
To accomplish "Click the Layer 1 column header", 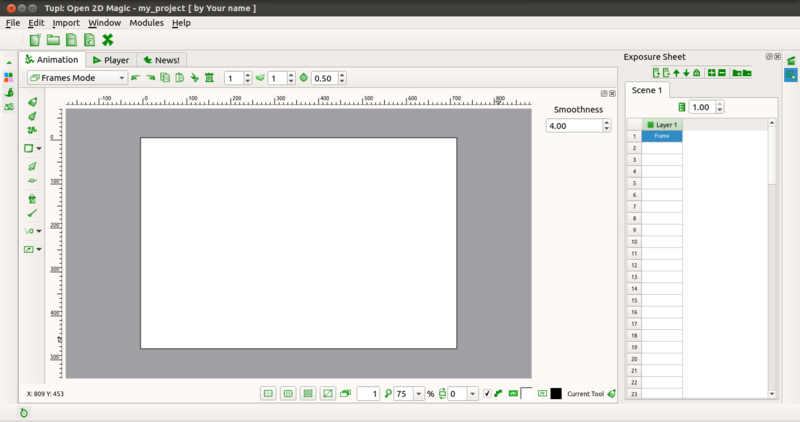I will click(x=662, y=125).
